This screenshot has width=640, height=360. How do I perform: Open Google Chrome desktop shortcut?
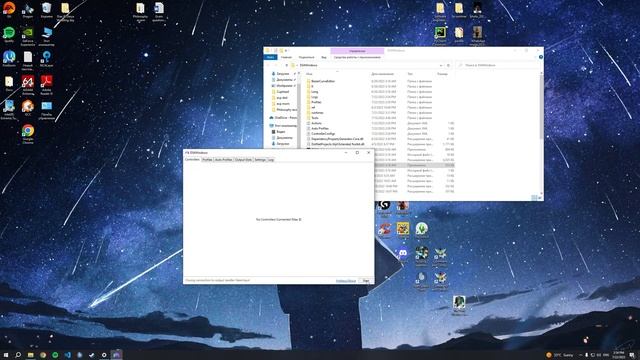[x=28, y=134]
